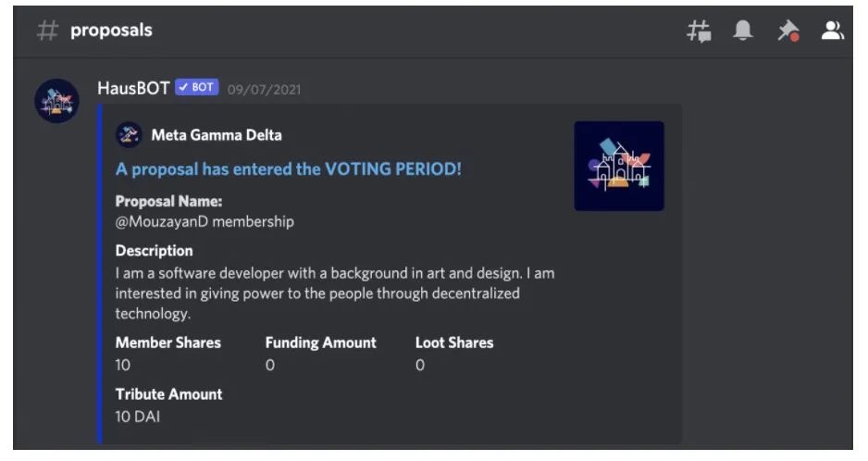Click the Loot Shares field label
Image resolution: width=868 pixels, height=461 pixels.
453,343
